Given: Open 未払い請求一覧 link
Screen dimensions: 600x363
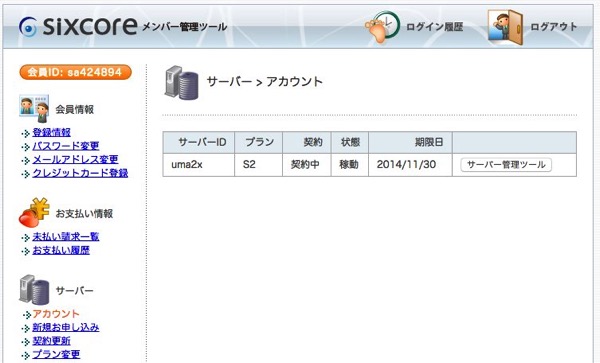Looking at the screenshot, I should tap(65, 237).
